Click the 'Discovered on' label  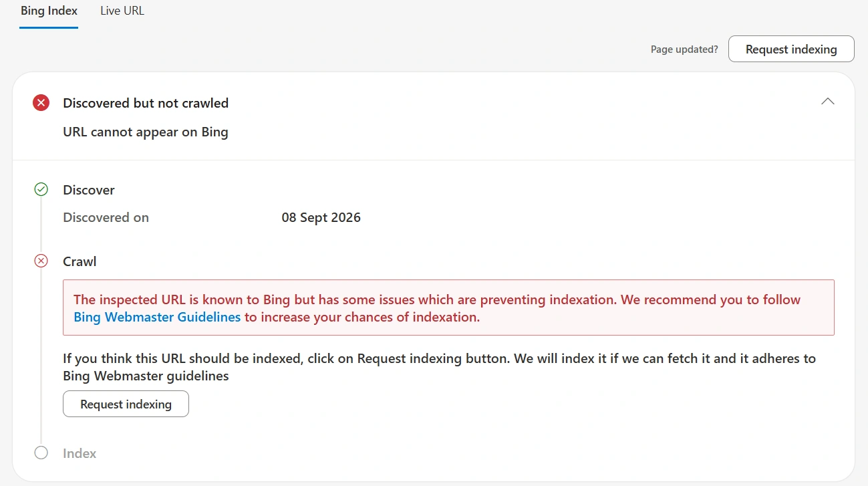(106, 217)
